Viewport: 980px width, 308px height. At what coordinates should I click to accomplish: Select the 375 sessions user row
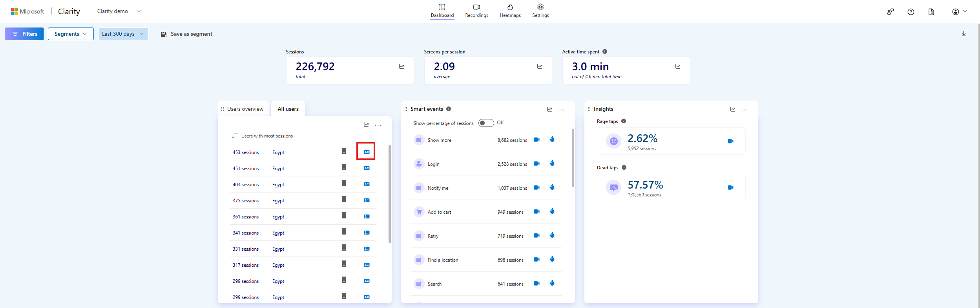point(303,200)
